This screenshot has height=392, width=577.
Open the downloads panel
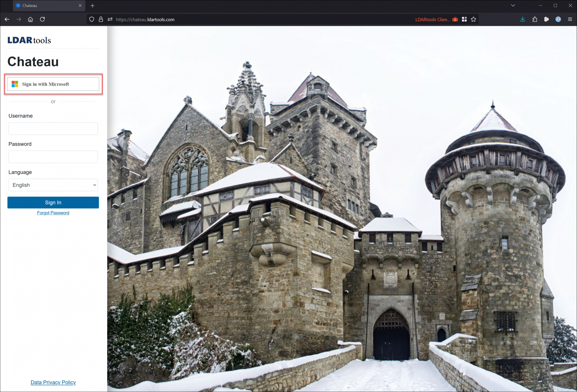click(523, 19)
